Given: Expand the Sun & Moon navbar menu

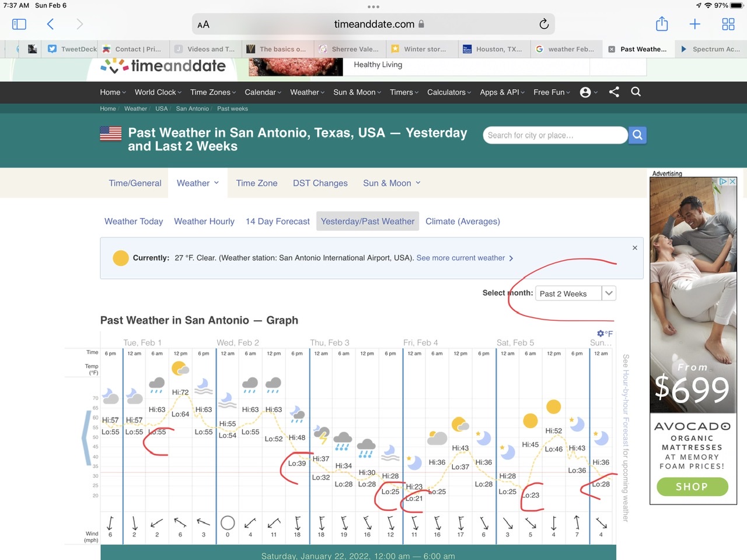Looking at the screenshot, I should click(x=357, y=92).
